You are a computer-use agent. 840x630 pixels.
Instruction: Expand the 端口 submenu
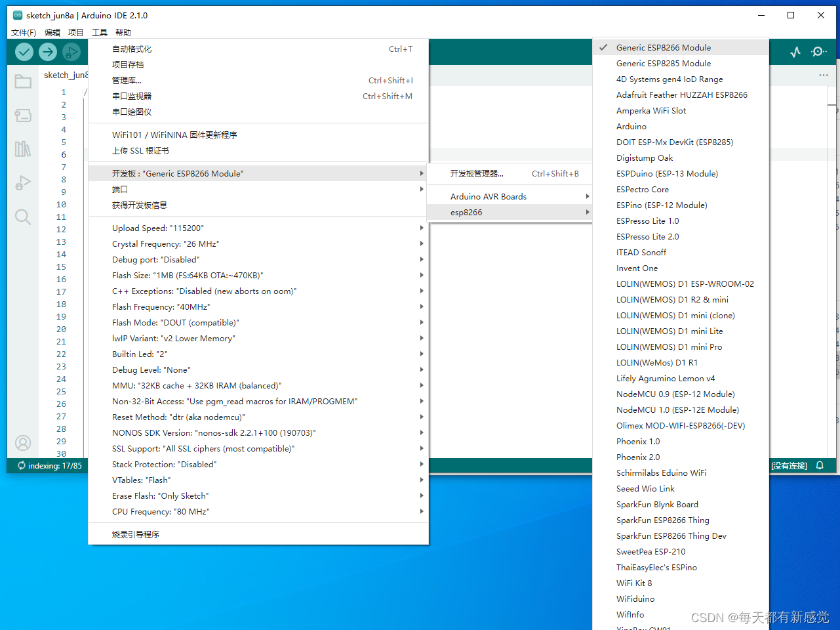coord(258,189)
